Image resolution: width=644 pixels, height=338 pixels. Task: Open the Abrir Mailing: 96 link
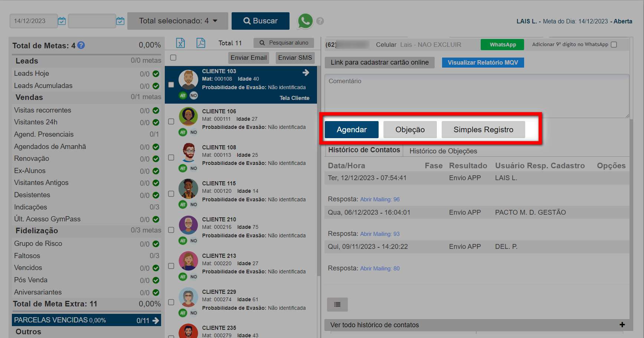point(380,199)
